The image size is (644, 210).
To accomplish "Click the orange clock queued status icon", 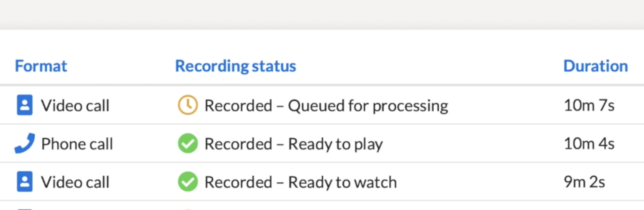I will click(x=188, y=105).
